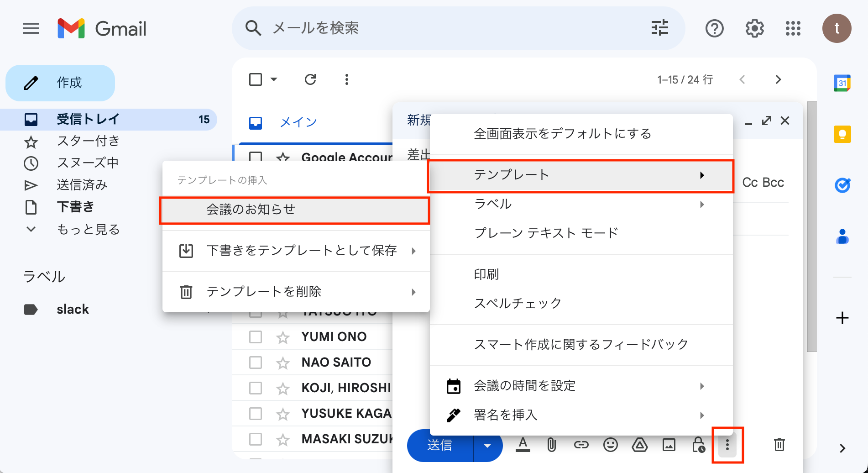Open compose more options three dots

coord(727,445)
